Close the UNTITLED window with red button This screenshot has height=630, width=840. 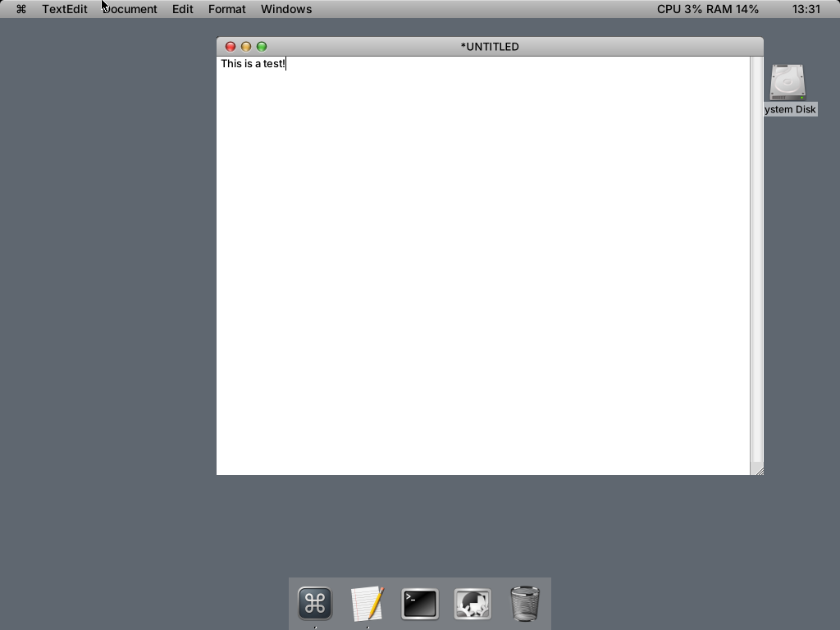[231, 47]
